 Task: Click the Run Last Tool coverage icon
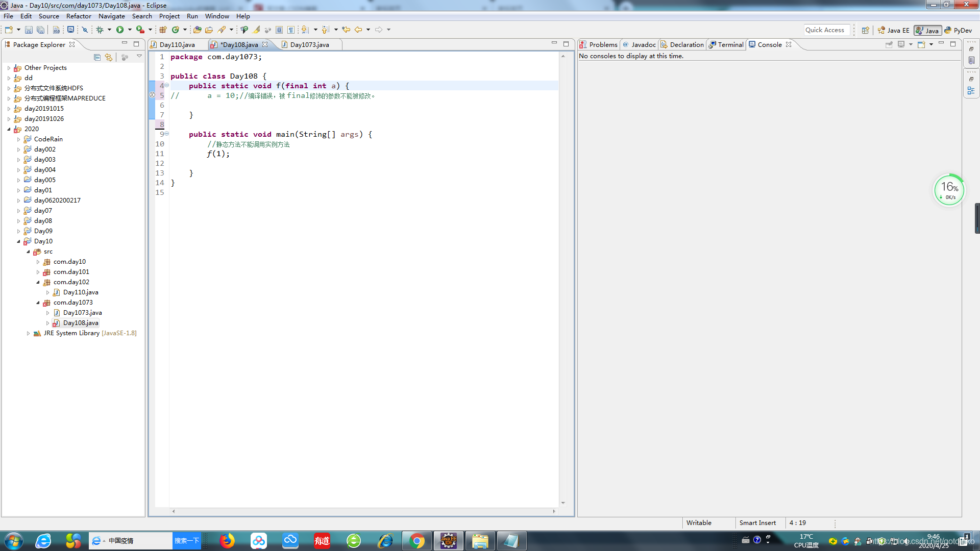140,30
